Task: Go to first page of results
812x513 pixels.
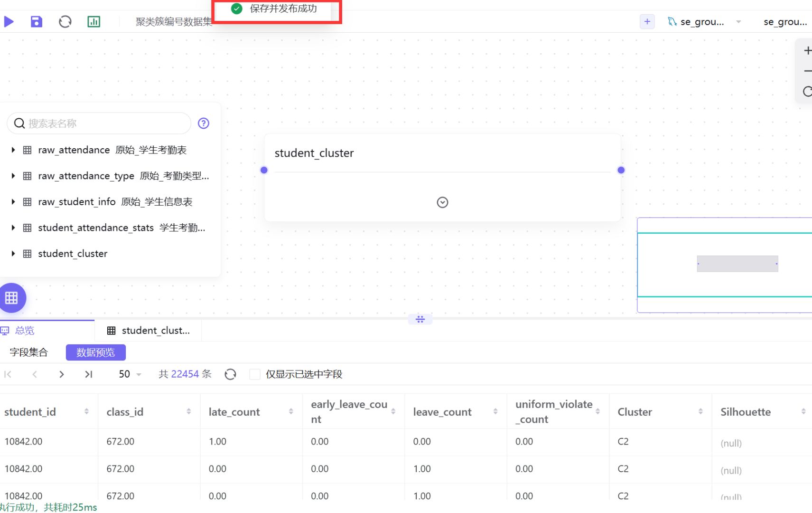Action: click(8, 374)
